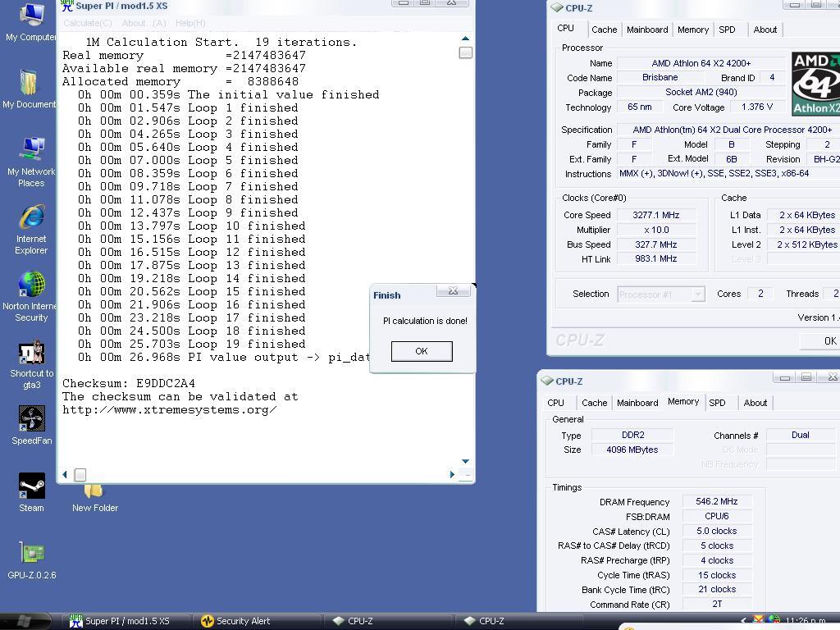The height and width of the screenshot is (630, 840).
Task: Click Super PI title bar icon
Action: click(x=66, y=6)
